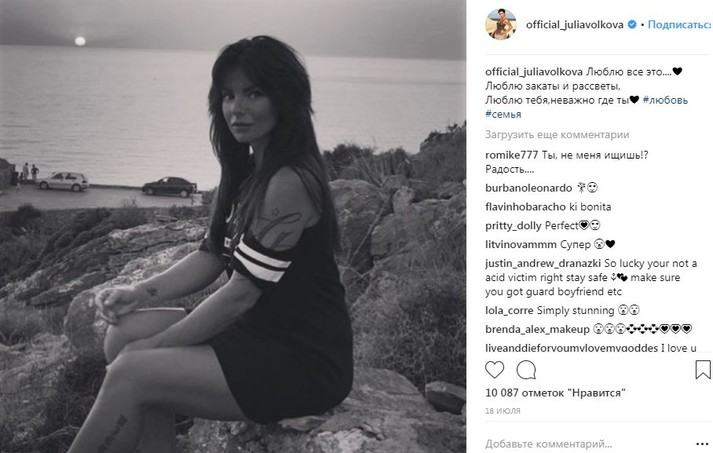Open the #семья hashtag

pyautogui.click(x=503, y=114)
